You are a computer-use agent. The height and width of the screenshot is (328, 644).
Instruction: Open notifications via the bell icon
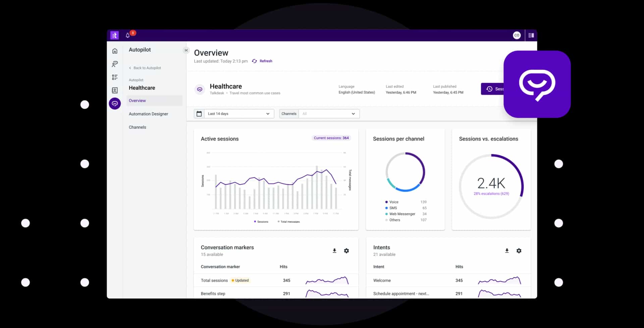[127, 35]
